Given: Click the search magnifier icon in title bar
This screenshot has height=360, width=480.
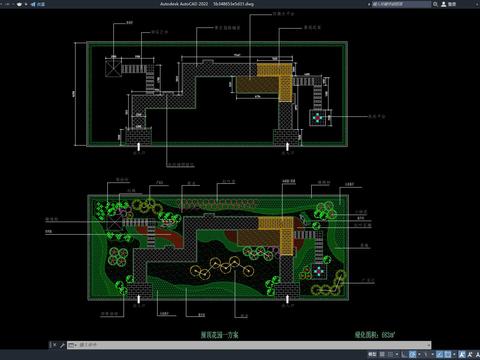Looking at the screenshot, I should [435, 4].
